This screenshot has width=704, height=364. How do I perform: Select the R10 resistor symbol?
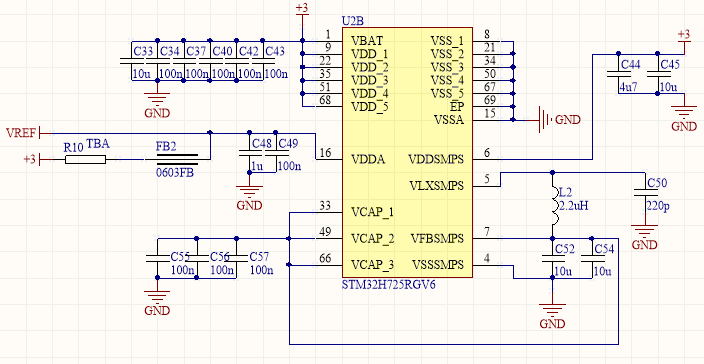[x=85, y=159]
